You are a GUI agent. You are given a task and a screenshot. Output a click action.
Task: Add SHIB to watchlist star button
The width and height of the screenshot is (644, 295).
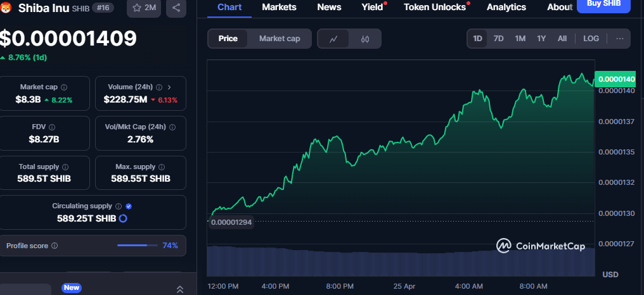pyautogui.click(x=144, y=8)
